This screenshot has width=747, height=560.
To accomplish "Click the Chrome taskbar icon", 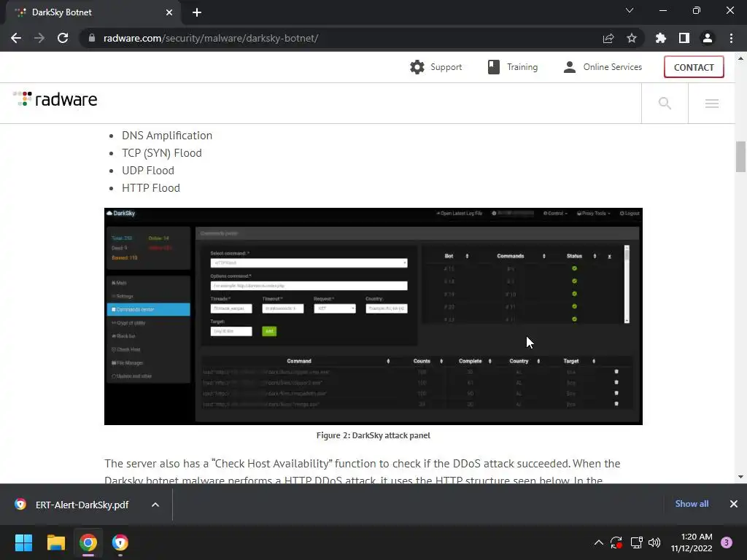I will click(88, 542).
